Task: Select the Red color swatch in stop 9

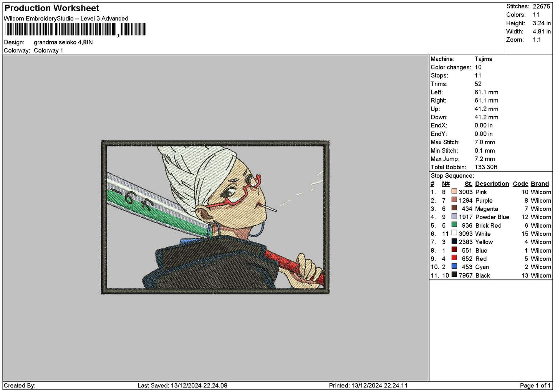Action: [454, 258]
